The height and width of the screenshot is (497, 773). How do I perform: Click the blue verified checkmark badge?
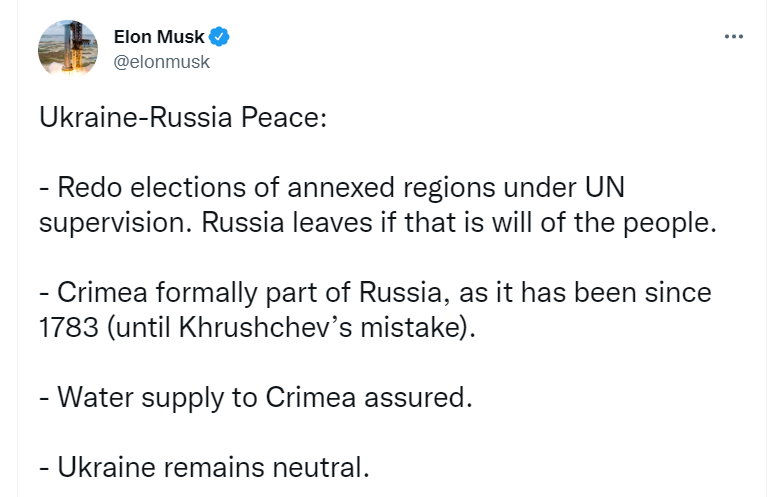pos(219,36)
